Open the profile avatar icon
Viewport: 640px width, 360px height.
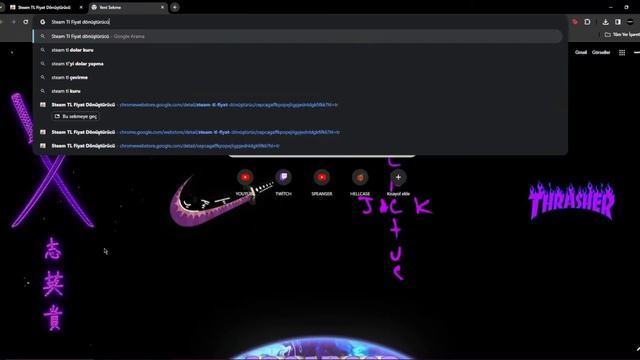click(630, 22)
